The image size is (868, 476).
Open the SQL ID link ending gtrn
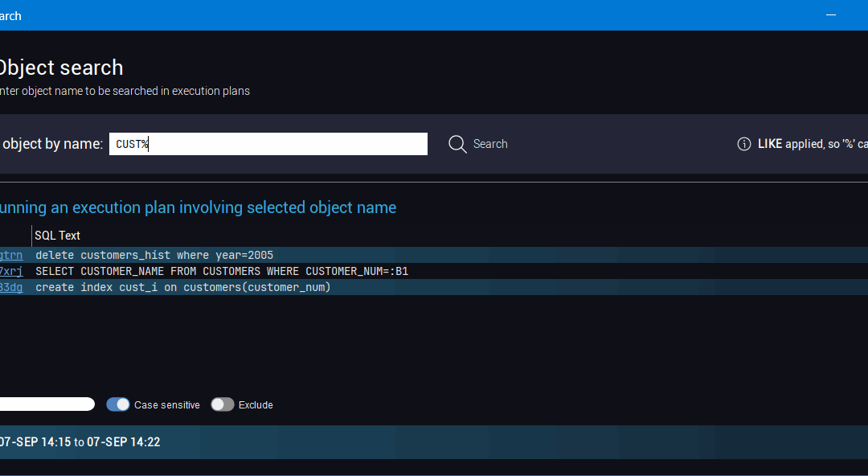11,255
